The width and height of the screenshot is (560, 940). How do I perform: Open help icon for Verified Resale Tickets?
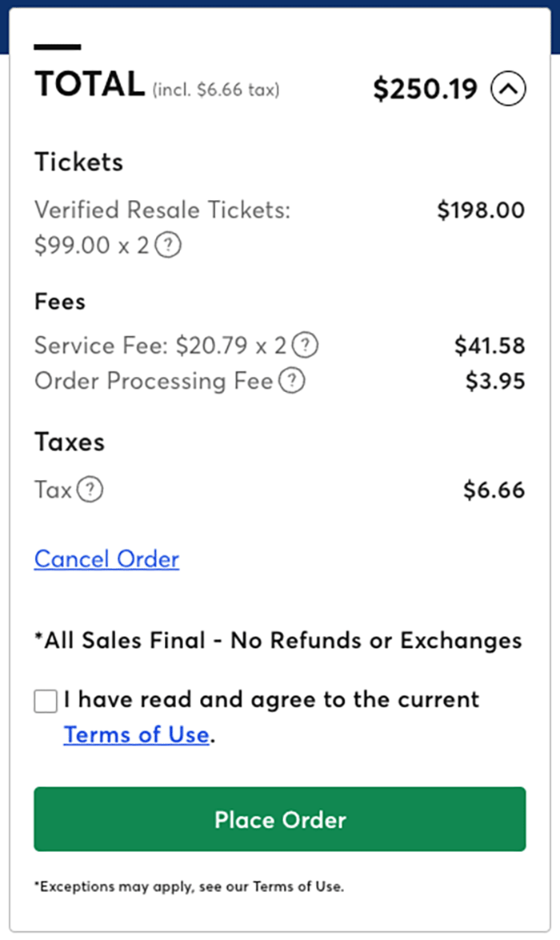tap(167, 245)
